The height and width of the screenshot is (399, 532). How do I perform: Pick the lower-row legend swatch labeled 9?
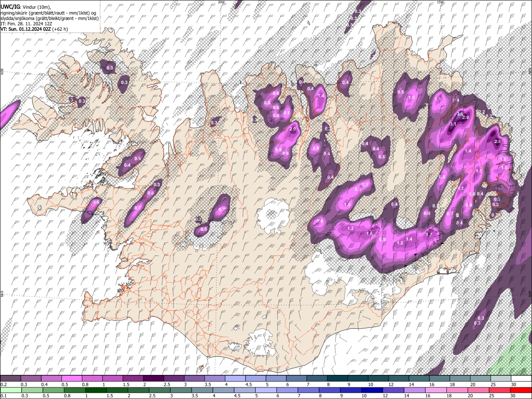(351, 390)
